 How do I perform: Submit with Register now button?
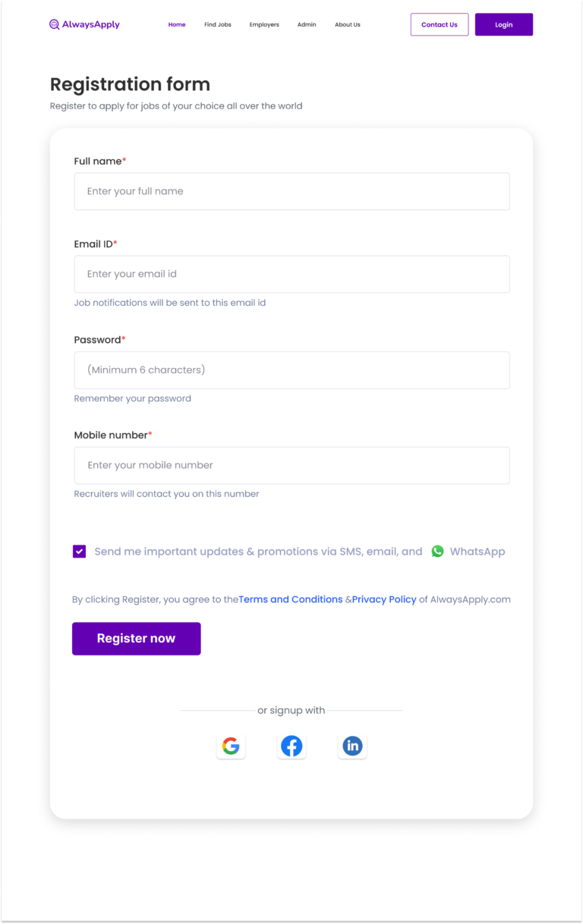click(137, 639)
